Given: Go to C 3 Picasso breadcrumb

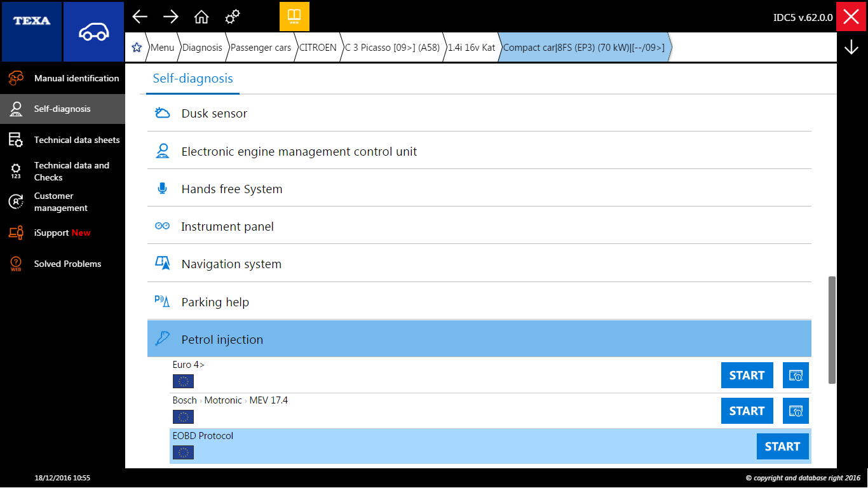Looking at the screenshot, I should pyautogui.click(x=392, y=48).
